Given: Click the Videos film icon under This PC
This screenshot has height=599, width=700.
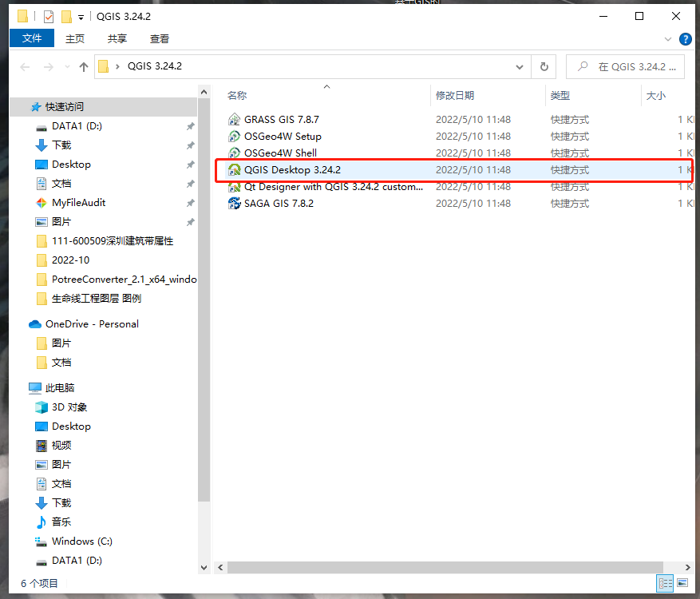Looking at the screenshot, I should pyautogui.click(x=41, y=446).
